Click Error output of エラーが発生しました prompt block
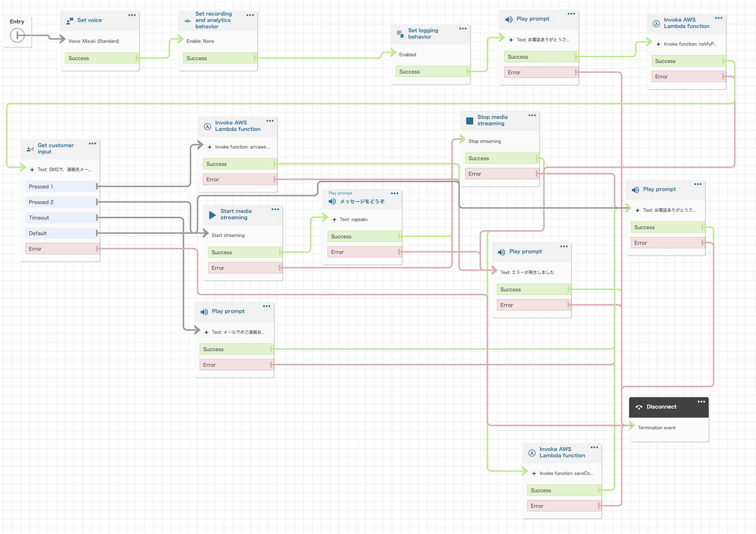 pyautogui.click(x=533, y=305)
